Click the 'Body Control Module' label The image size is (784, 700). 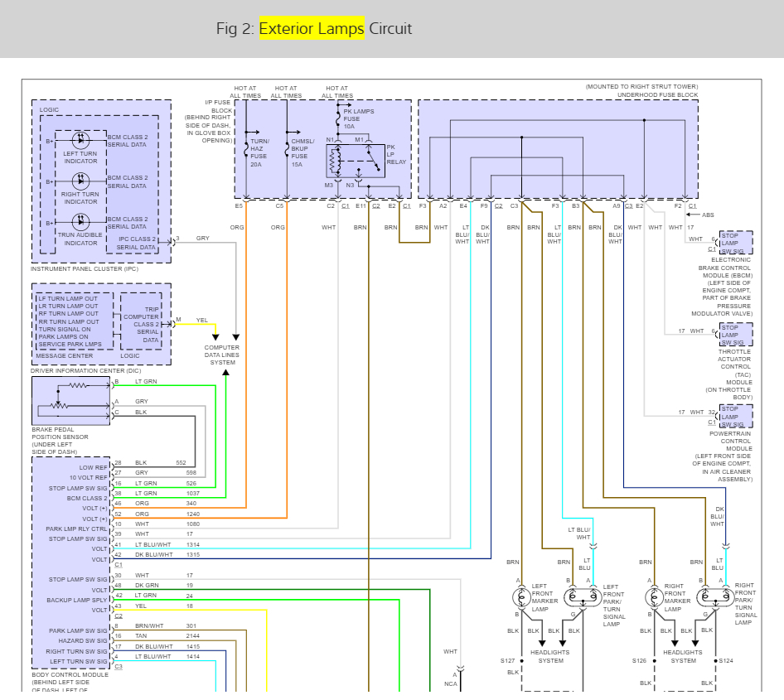click(x=70, y=674)
